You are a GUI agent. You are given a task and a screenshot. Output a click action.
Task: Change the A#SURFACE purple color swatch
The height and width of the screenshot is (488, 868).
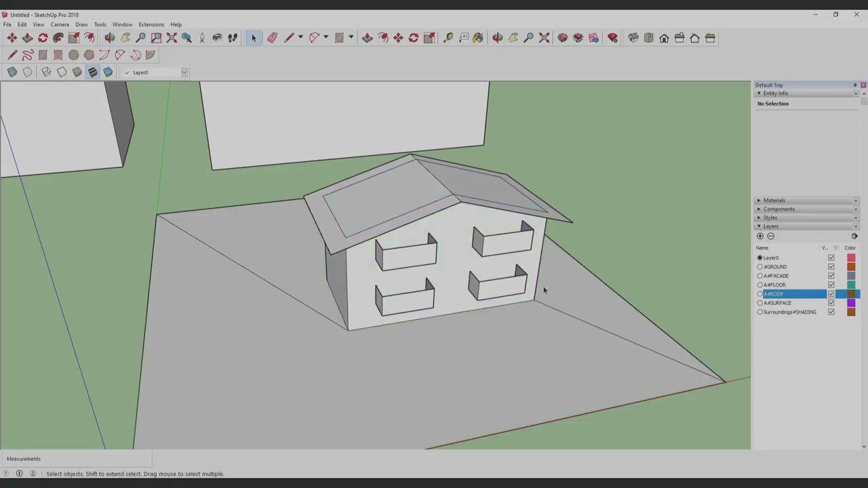pos(851,303)
